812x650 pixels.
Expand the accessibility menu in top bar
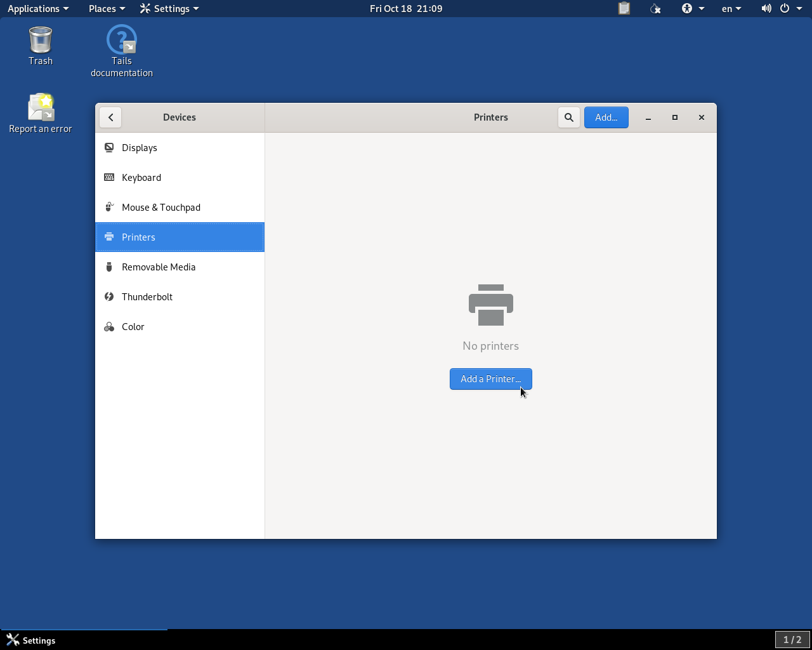click(x=693, y=8)
